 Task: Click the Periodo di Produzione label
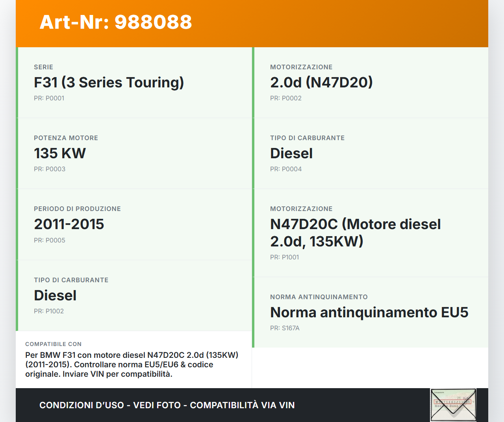click(77, 209)
